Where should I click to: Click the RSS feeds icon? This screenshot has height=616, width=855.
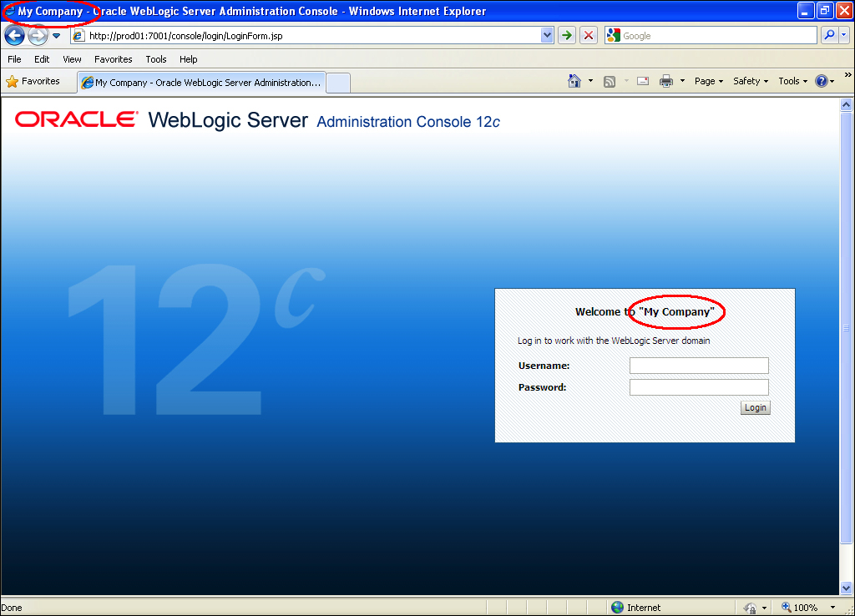(610, 82)
